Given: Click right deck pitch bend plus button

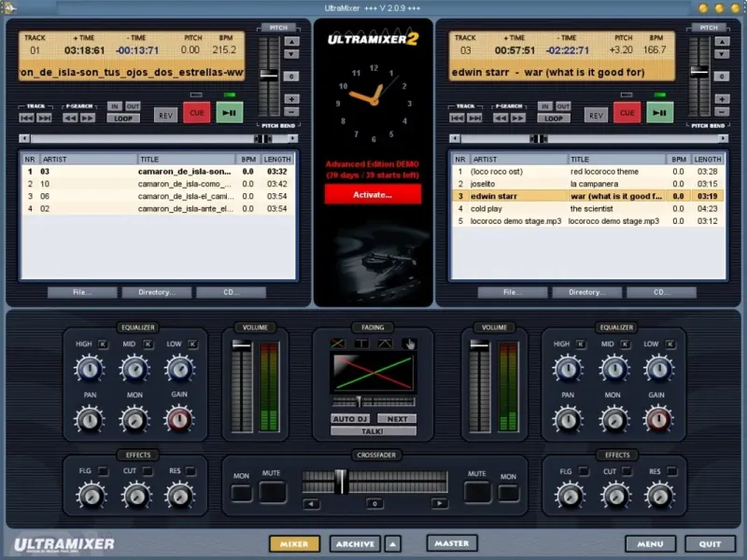Looking at the screenshot, I should coord(722,99).
